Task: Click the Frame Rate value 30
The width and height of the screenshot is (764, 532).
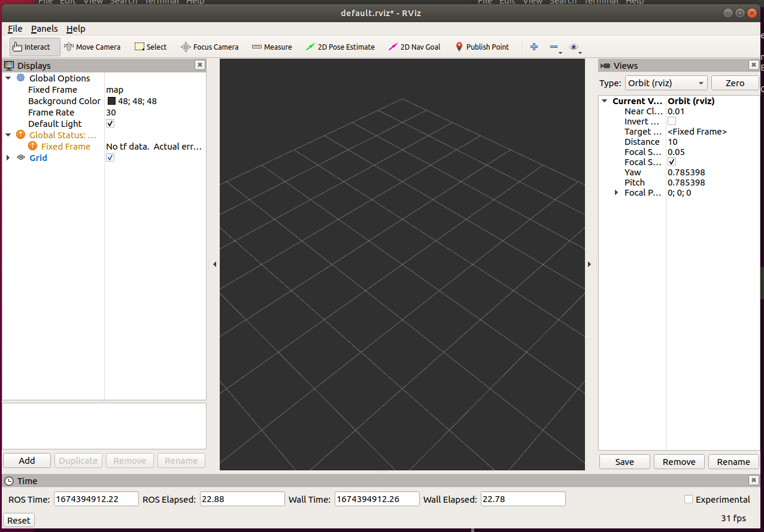Action: pos(111,113)
